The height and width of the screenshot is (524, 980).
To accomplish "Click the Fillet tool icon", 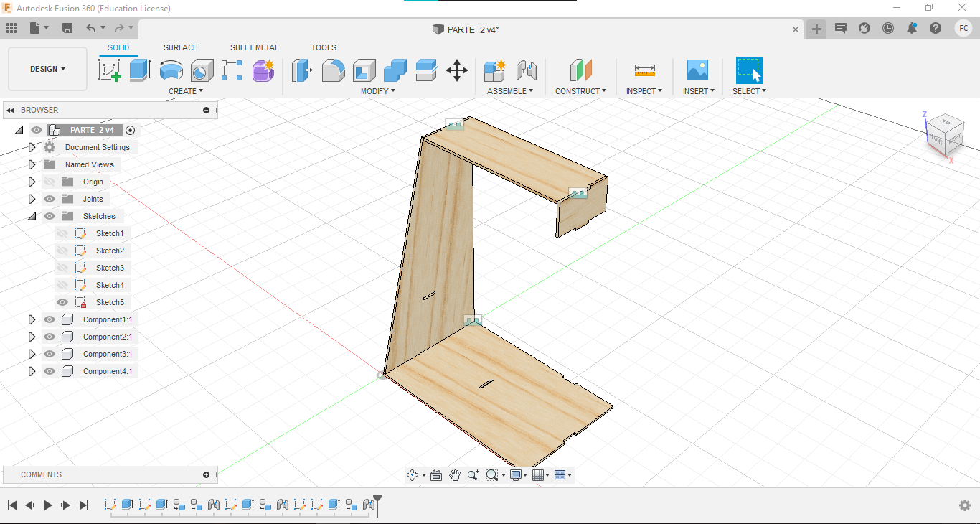I will [x=333, y=70].
